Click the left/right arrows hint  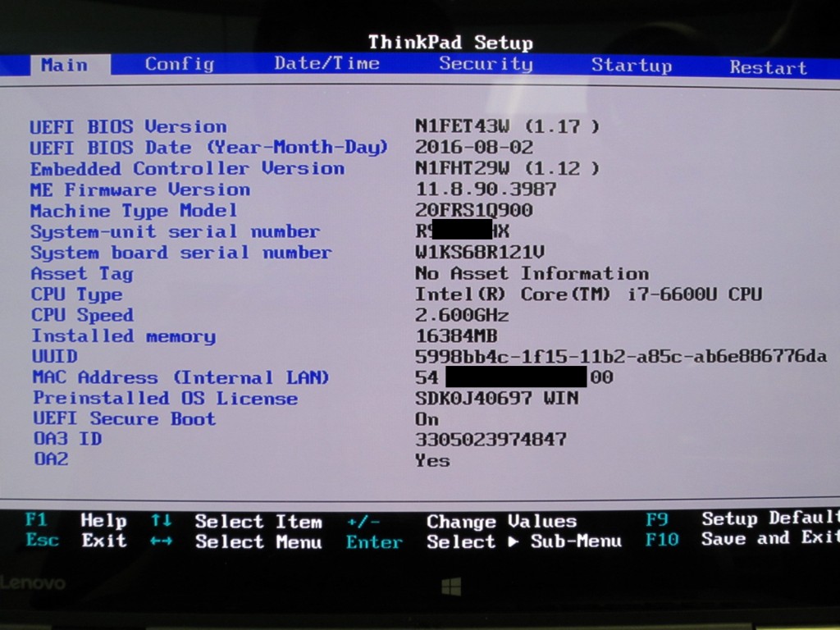(162, 541)
